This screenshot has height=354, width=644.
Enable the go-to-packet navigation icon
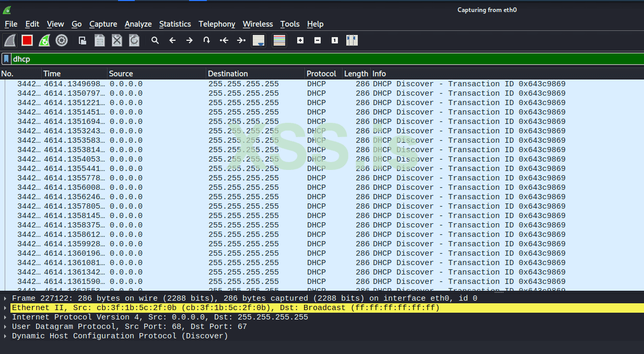[x=207, y=40]
